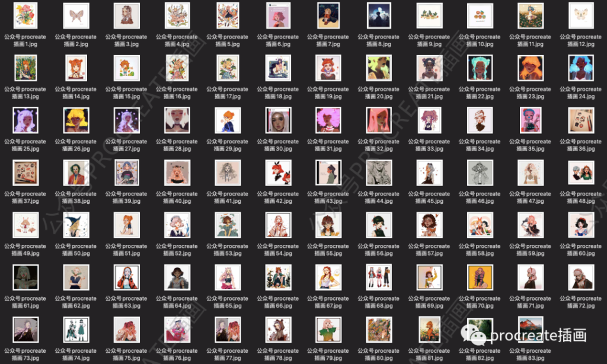Choose the 插画 50.jpg witch hat thumbnail
607x364 pixels.
[x=76, y=225]
